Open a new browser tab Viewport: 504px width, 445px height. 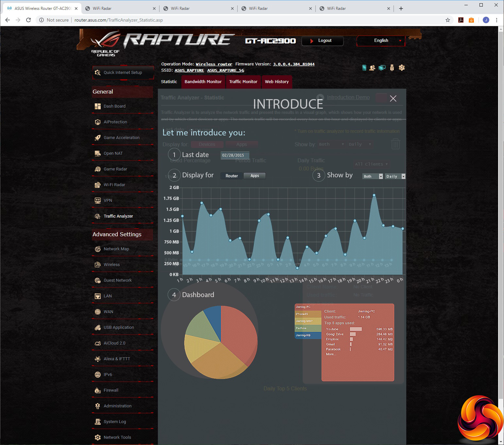click(401, 9)
